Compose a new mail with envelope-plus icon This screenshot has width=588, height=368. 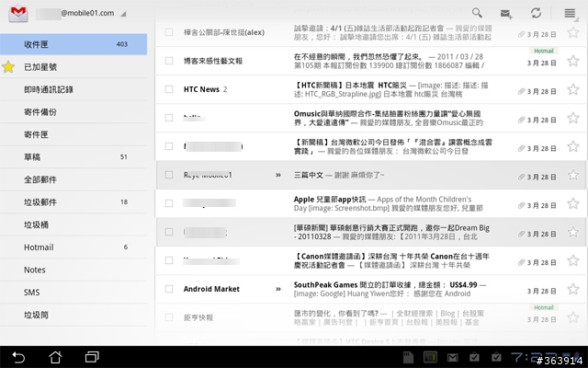pos(506,14)
